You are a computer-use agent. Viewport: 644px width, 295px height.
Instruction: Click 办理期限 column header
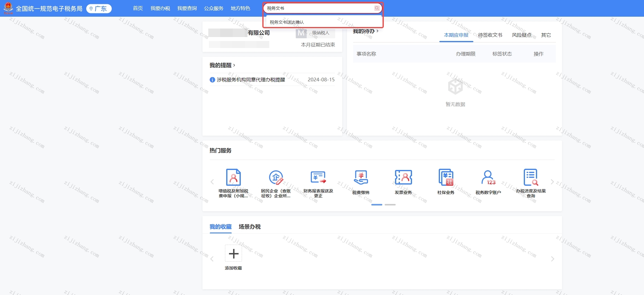[x=466, y=54]
